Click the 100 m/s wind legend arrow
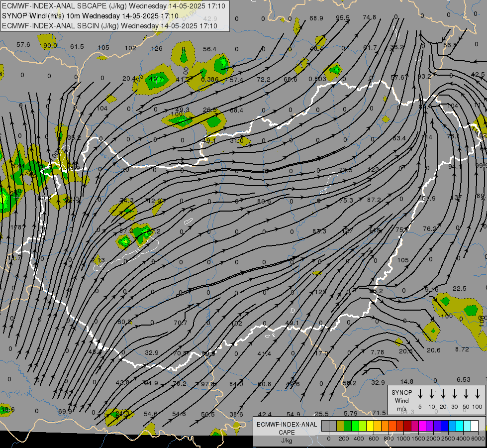 pos(478,393)
